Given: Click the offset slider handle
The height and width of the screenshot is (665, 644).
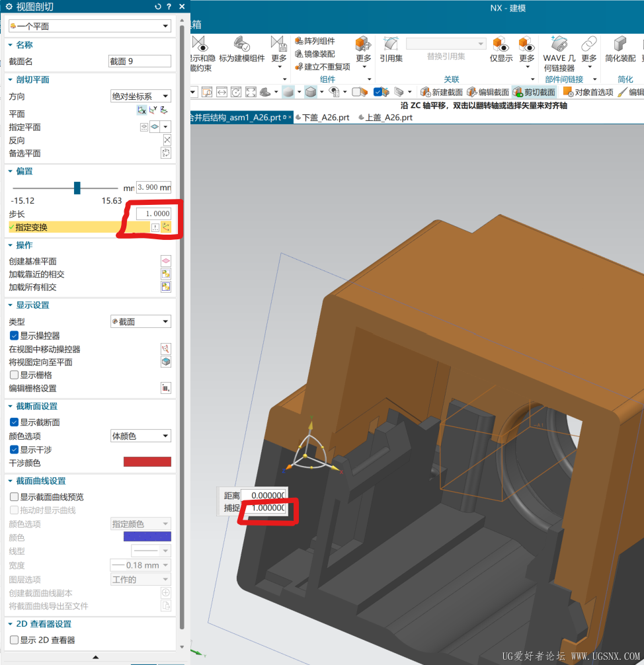Looking at the screenshot, I should click(77, 188).
